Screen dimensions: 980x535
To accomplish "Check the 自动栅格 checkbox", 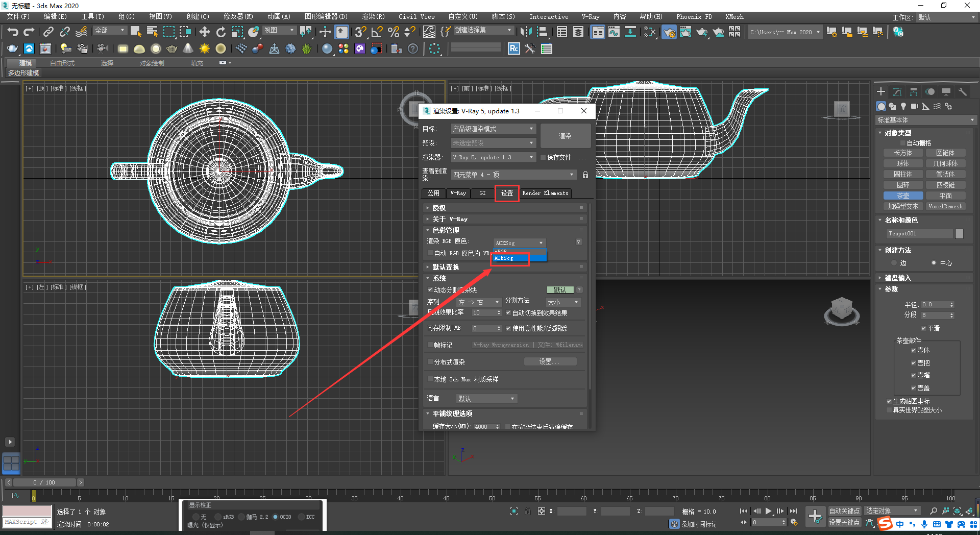I will tap(903, 143).
